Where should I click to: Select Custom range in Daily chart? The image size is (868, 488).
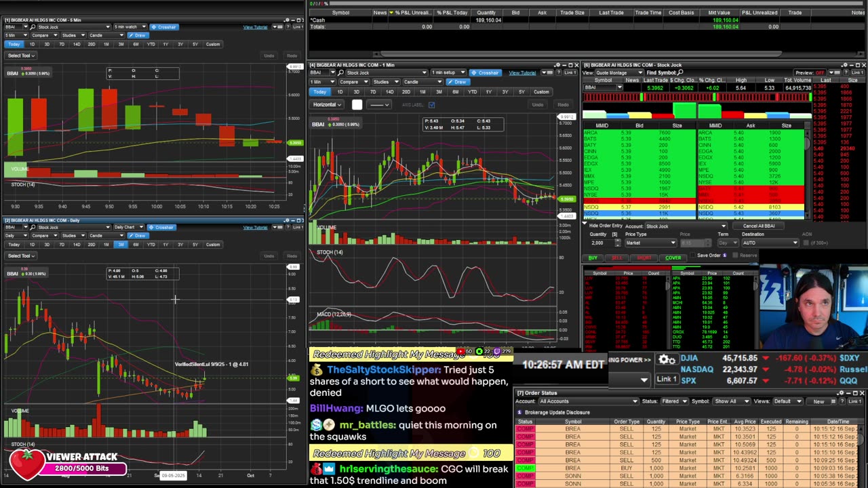[x=212, y=244]
